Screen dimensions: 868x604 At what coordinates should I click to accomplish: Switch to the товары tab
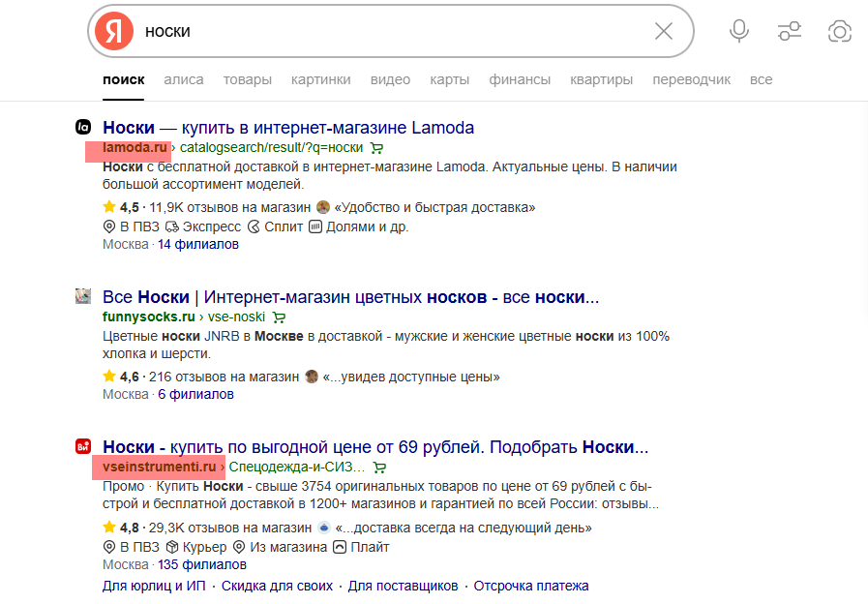point(248,79)
